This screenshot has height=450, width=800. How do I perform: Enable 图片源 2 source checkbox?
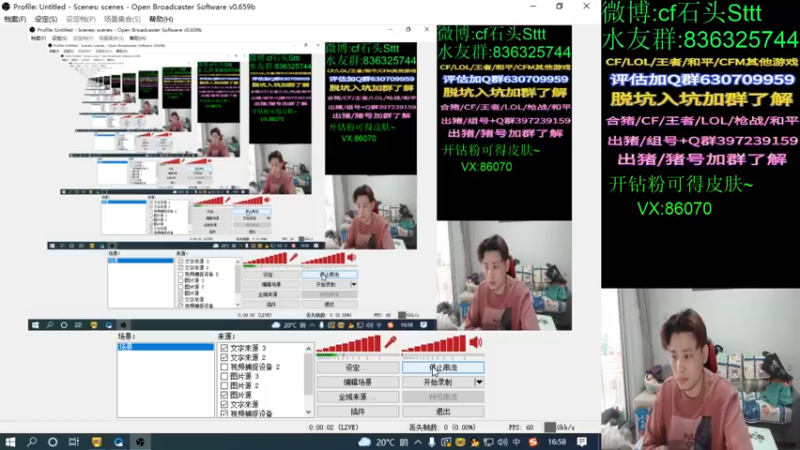[224, 385]
